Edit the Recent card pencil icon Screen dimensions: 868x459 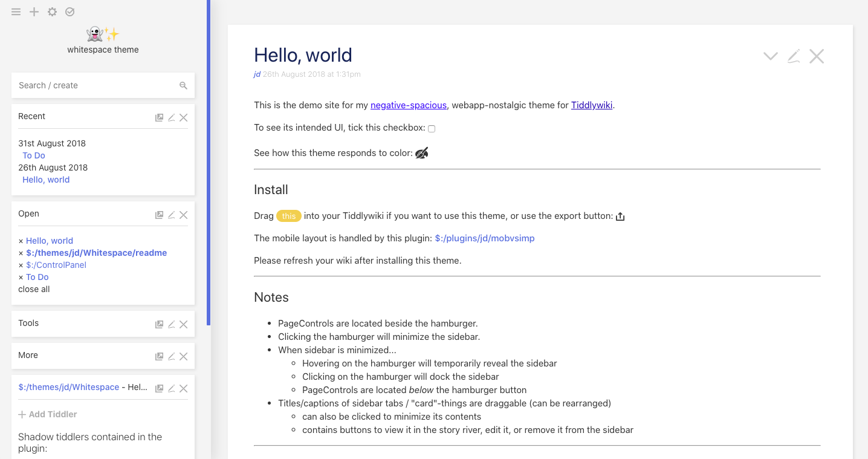pyautogui.click(x=172, y=118)
